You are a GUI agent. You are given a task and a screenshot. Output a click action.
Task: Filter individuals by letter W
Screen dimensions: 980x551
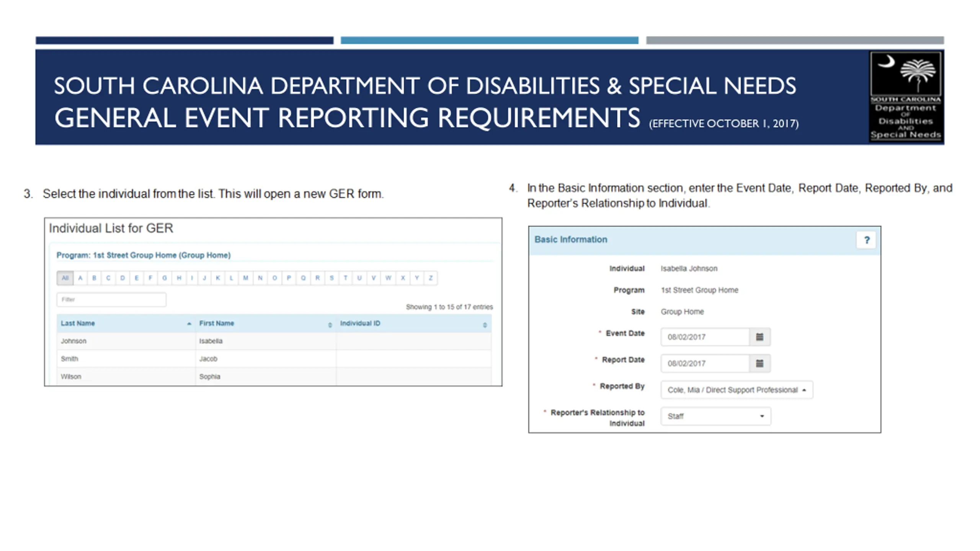[x=388, y=278]
